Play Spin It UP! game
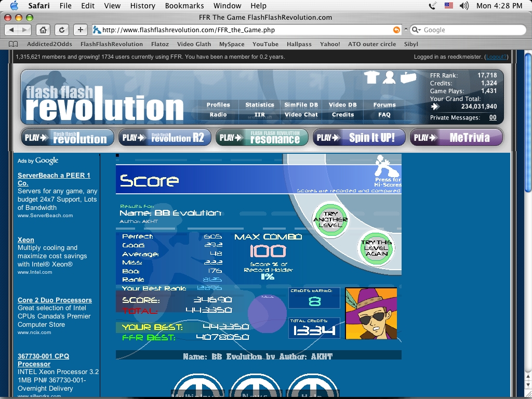The width and height of the screenshot is (532, 399). click(359, 137)
